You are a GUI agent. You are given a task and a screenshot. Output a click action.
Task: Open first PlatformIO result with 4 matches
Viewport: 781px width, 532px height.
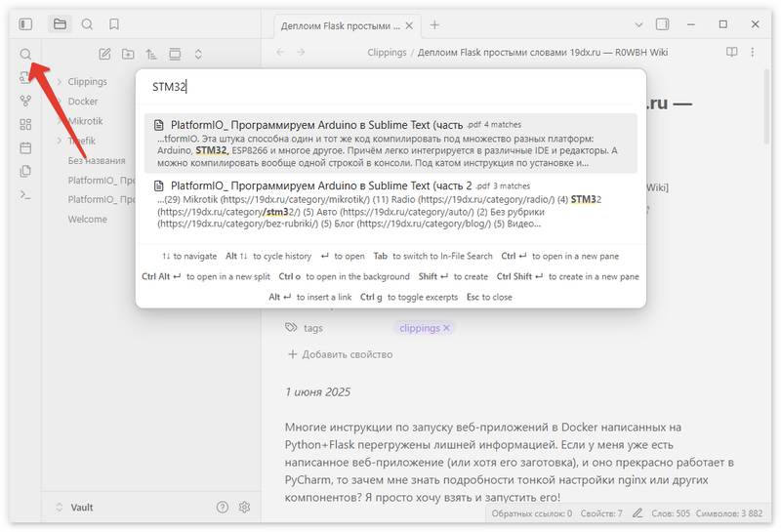point(391,143)
